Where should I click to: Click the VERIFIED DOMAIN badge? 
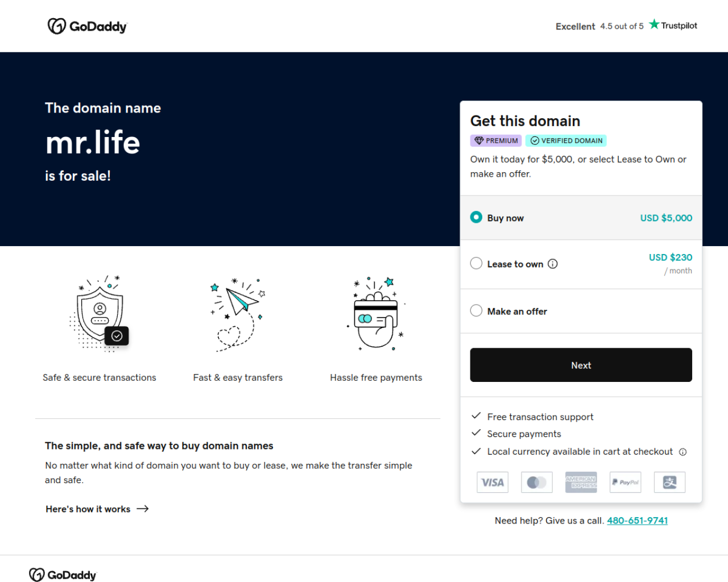point(566,140)
